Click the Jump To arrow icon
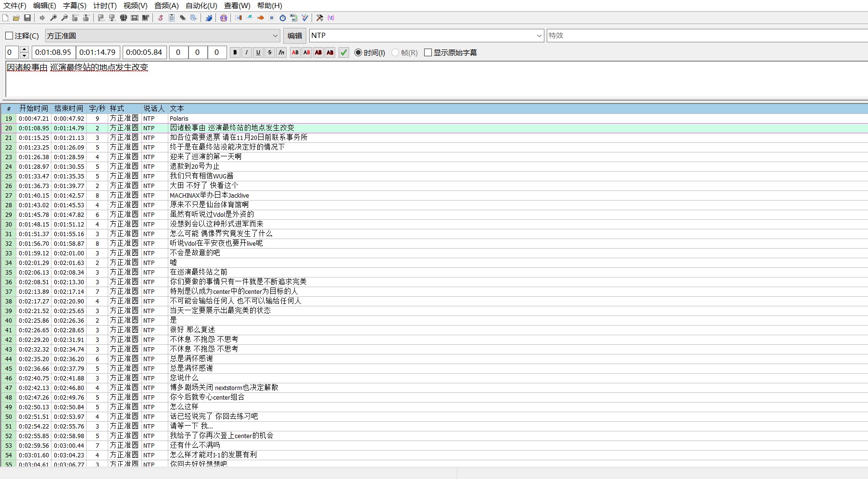868x479 pixels. tap(42, 18)
